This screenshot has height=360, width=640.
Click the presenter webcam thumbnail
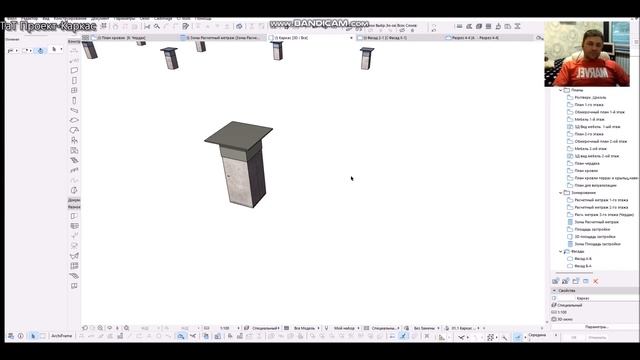[587, 53]
